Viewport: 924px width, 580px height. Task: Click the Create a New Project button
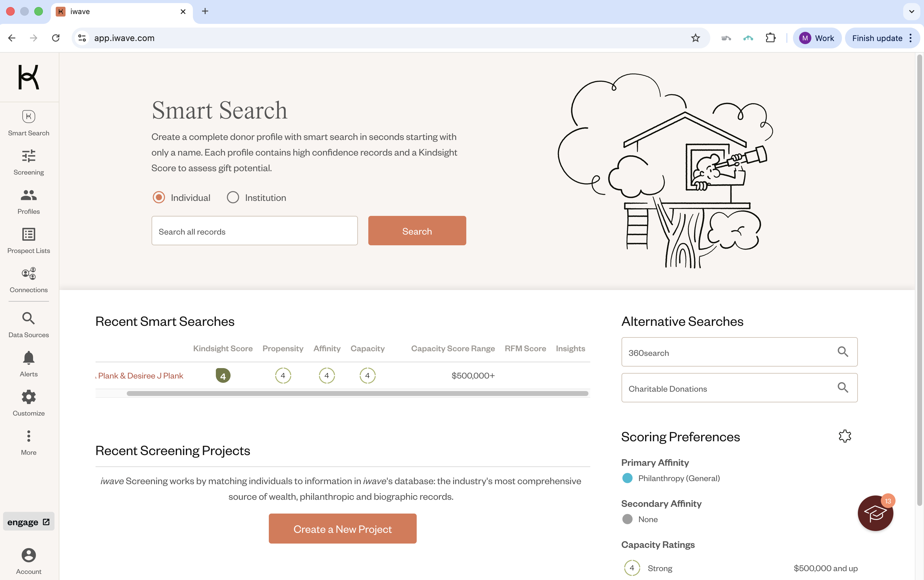click(342, 529)
